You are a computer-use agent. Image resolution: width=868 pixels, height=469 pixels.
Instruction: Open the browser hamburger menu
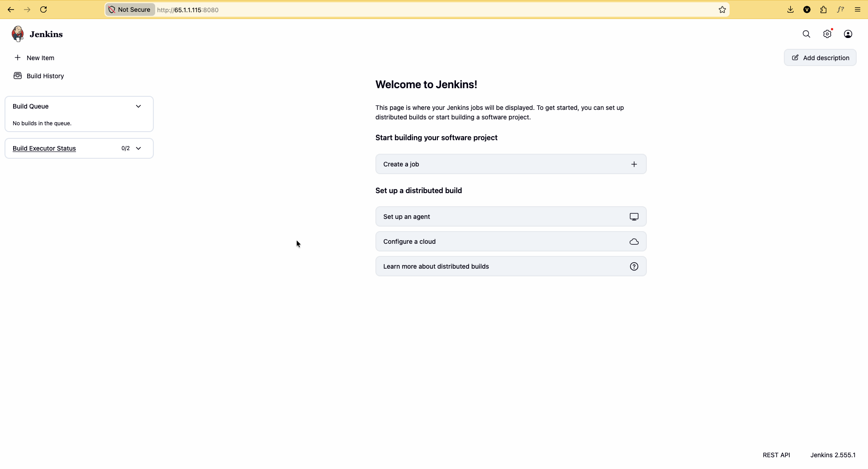(x=857, y=9)
